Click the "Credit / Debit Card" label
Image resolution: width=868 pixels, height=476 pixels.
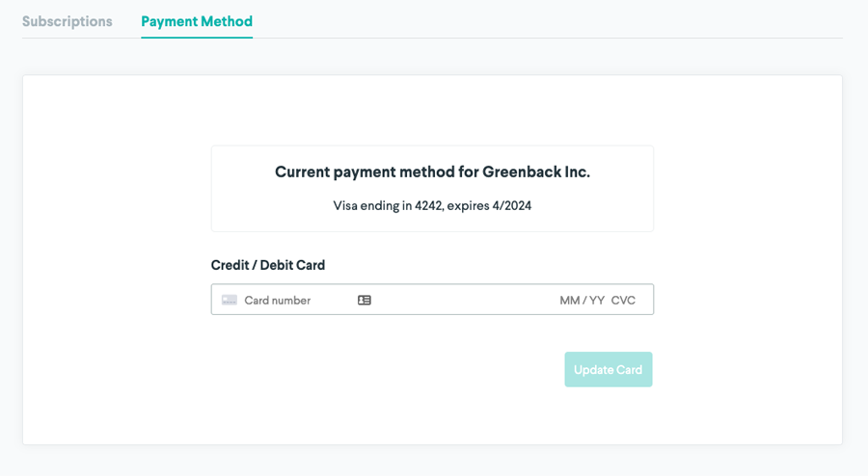(268, 265)
